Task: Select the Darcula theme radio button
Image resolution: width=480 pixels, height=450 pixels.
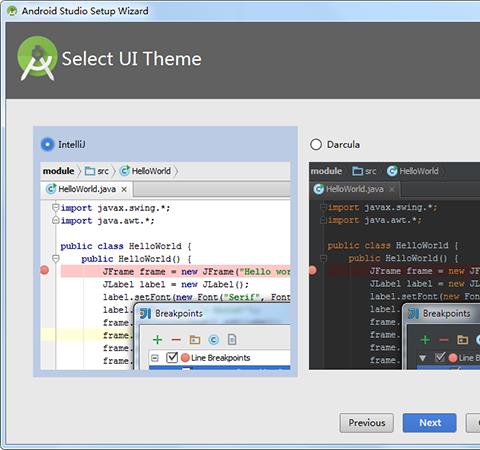Action: coord(316,145)
